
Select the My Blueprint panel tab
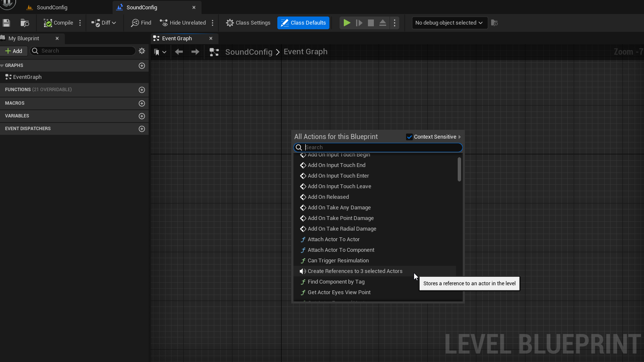click(x=24, y=39)
